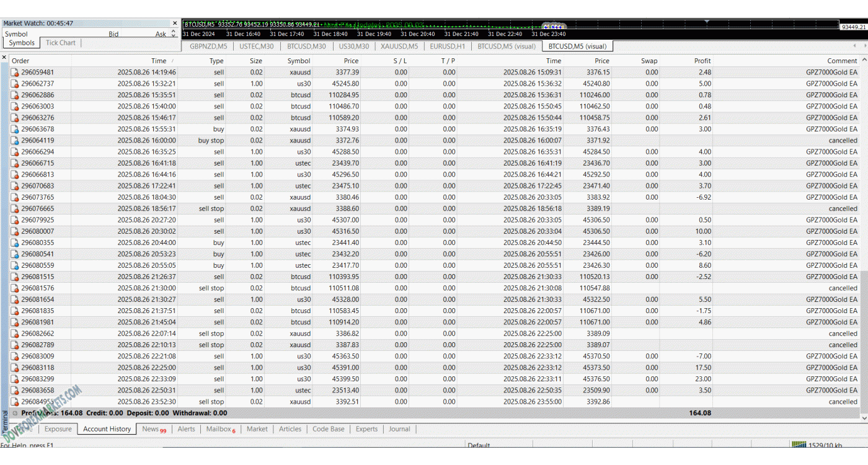Click the order icon for order 296059481
868x465 pixels.
[15, 73]
